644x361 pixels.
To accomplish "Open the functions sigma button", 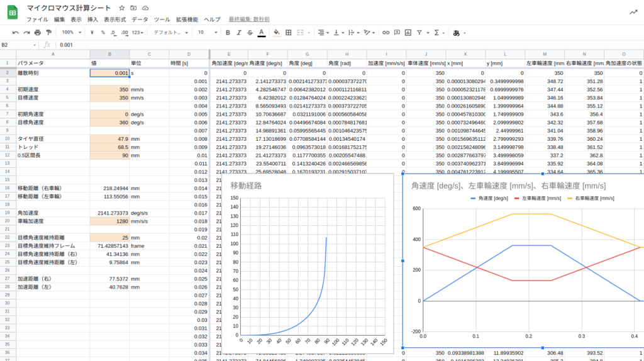I will pos(436,33).
